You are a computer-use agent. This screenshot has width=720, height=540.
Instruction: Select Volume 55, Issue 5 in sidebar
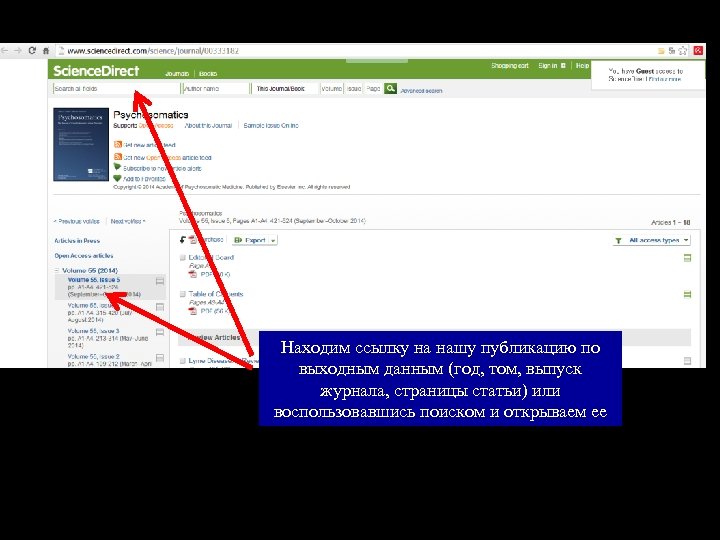coord(94,280)
